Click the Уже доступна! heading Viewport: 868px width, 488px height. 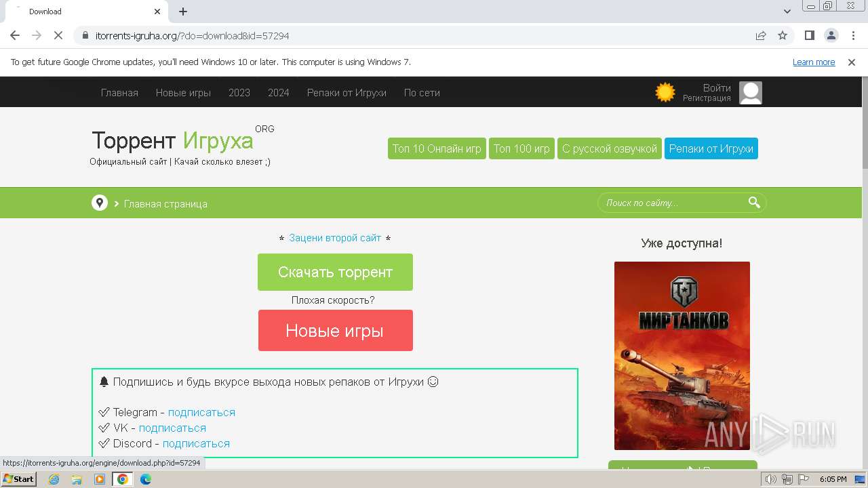682,243
